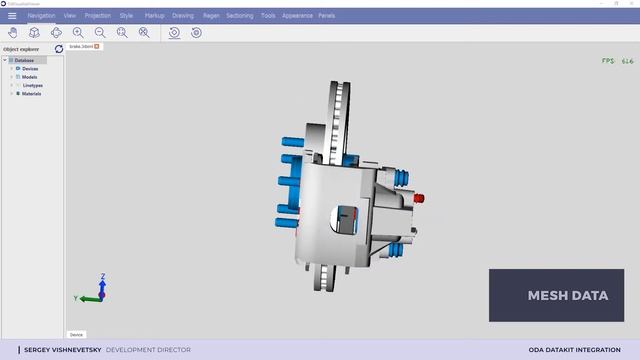Open the hamburger main menu
This screenshot has width=640, height=360.
click(x=12, y=16)
